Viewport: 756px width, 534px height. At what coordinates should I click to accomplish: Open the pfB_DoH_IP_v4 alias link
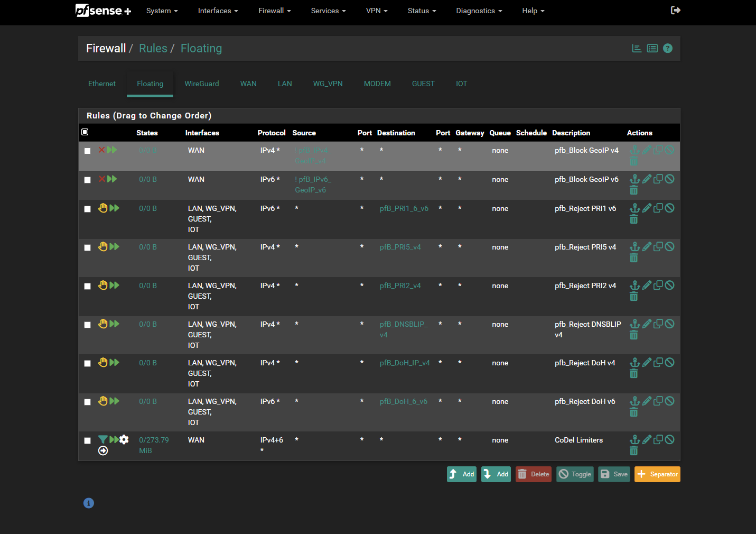(x=405, y=363)
